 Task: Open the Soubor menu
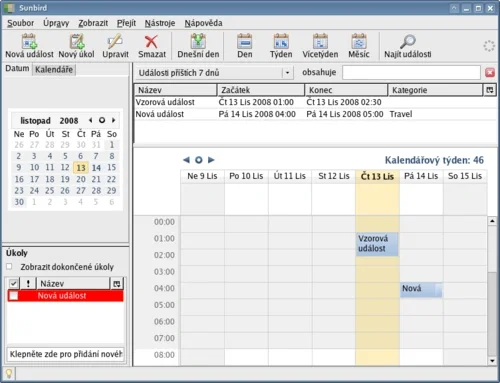(x=21, y=23)
